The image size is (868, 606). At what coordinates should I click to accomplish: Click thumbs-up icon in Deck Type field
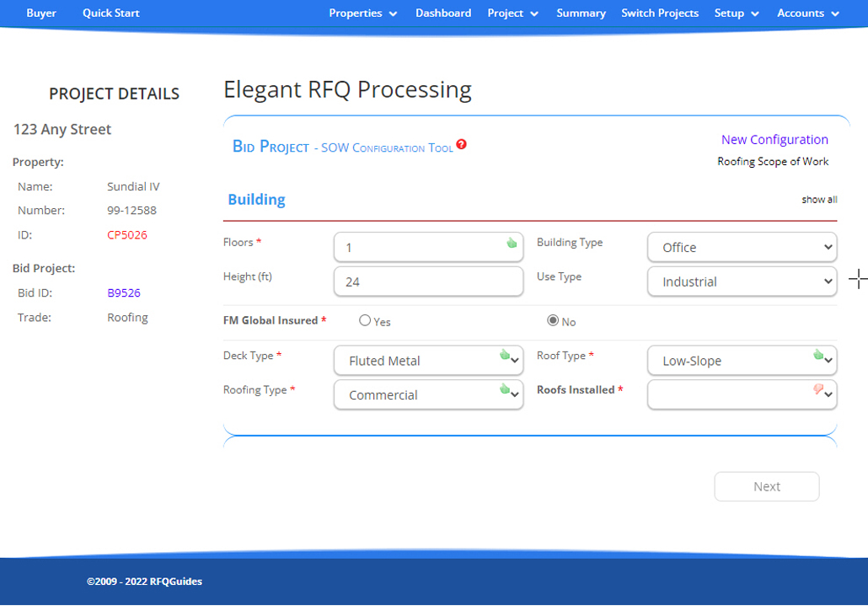click(504, 355)
